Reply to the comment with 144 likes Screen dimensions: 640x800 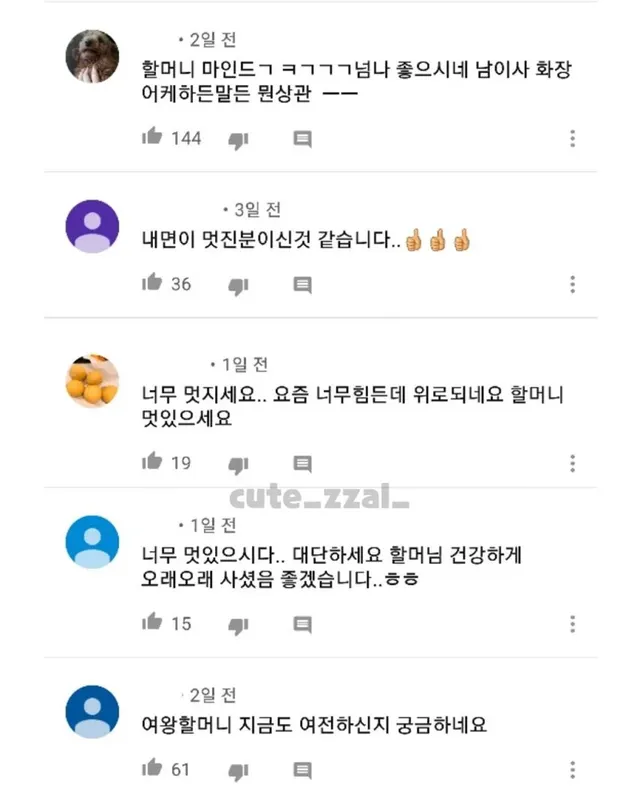[x=303, y=139]
